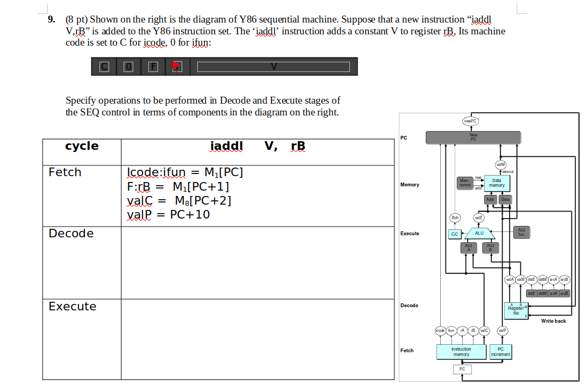
Task: Expand the newPC output node
Action: (471, 120)
